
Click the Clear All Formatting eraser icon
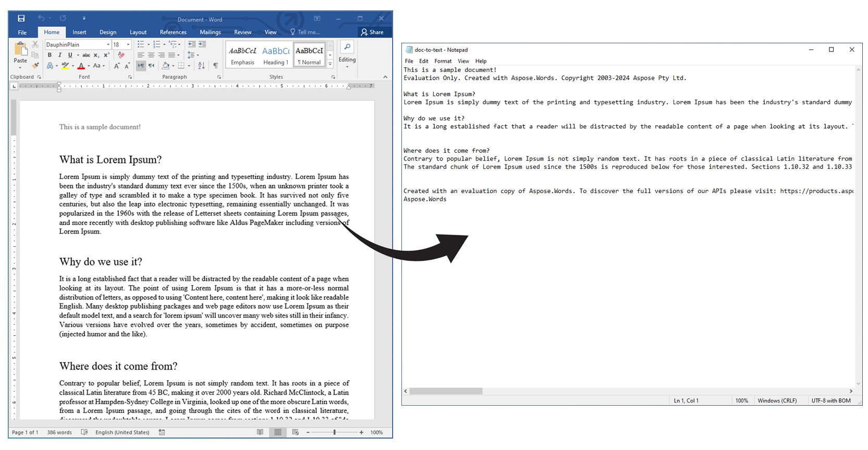point(121,55)
